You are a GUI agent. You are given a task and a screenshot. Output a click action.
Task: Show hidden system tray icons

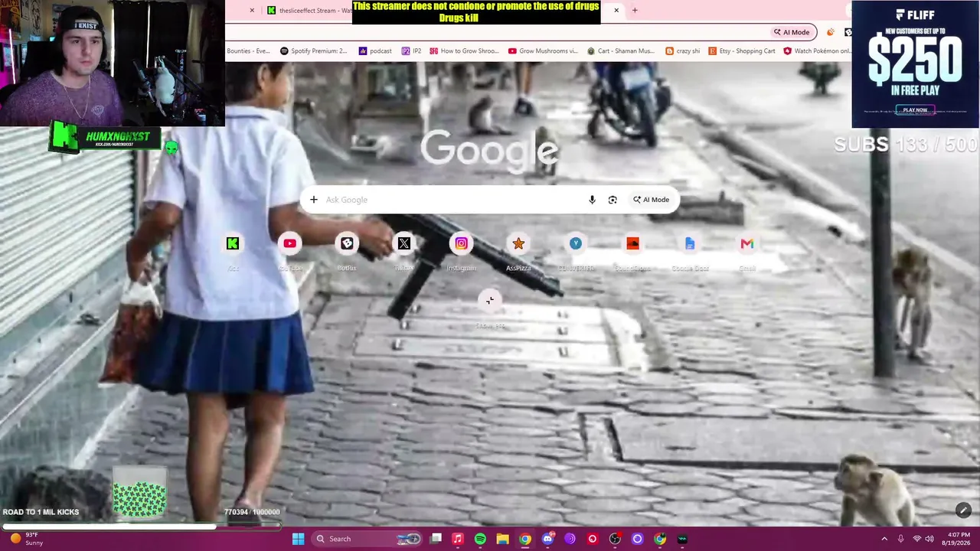[884, 539]
